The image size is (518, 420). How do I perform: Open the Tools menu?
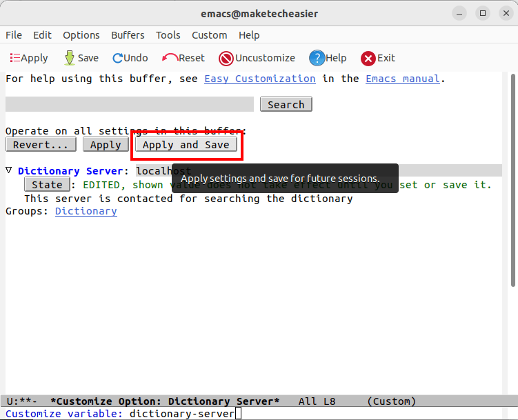pos(168,35)
